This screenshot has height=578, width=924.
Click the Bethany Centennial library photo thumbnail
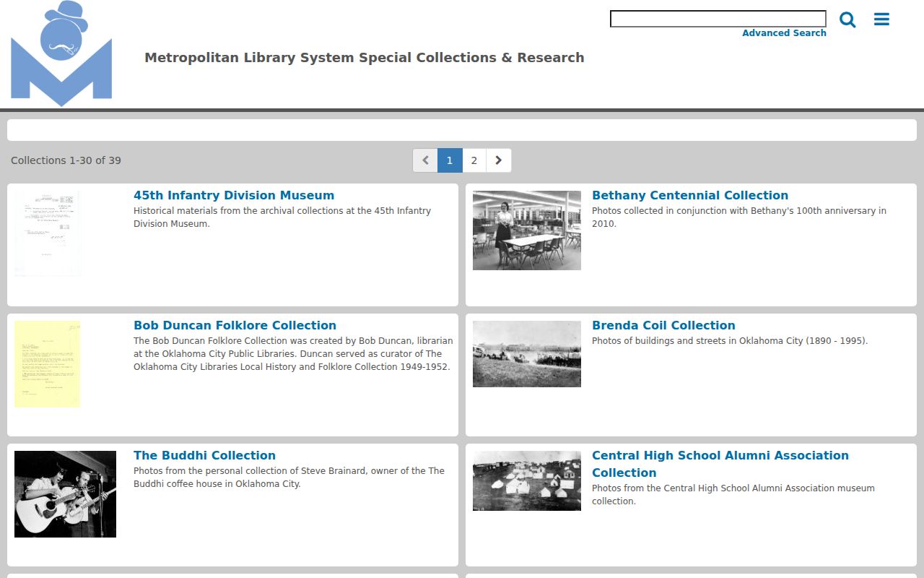point(527,230)
